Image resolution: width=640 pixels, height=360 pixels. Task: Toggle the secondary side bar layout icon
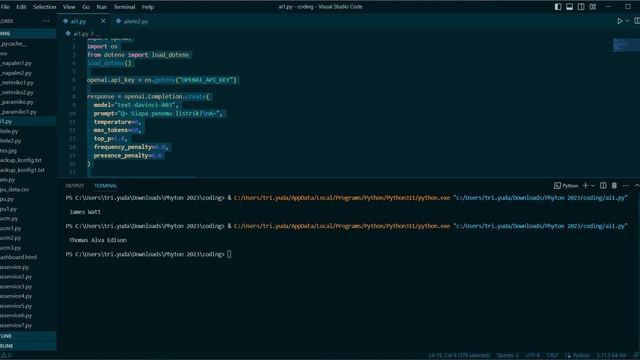point(581,7)
